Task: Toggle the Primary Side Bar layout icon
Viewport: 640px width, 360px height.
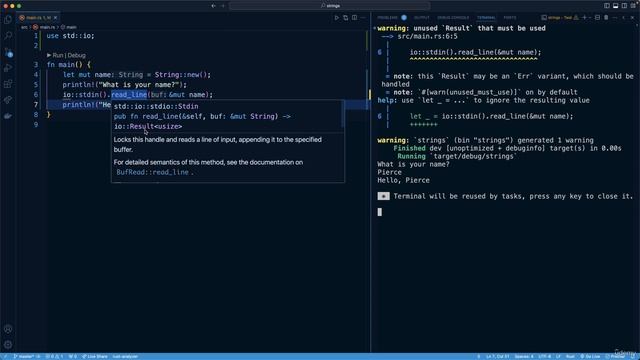Action: click(x=607, y=6)
